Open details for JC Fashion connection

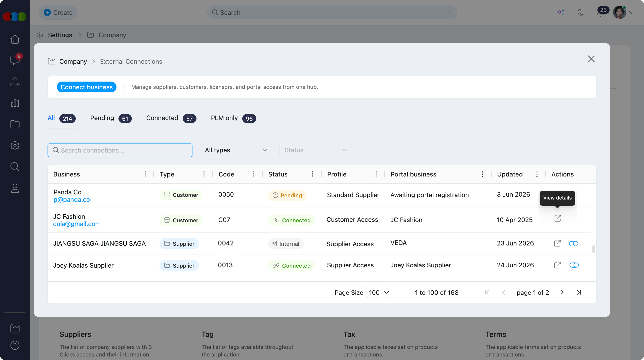[x=557, y=218]
